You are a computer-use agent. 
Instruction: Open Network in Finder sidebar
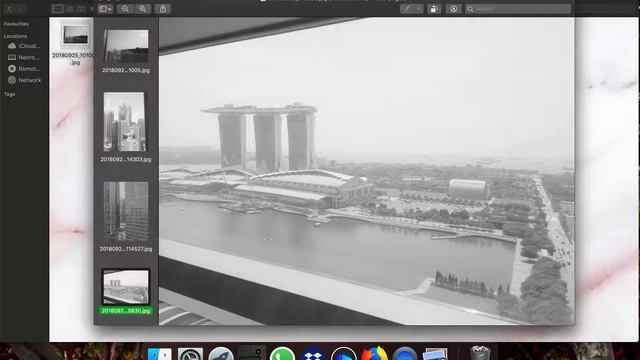(24, 80)
